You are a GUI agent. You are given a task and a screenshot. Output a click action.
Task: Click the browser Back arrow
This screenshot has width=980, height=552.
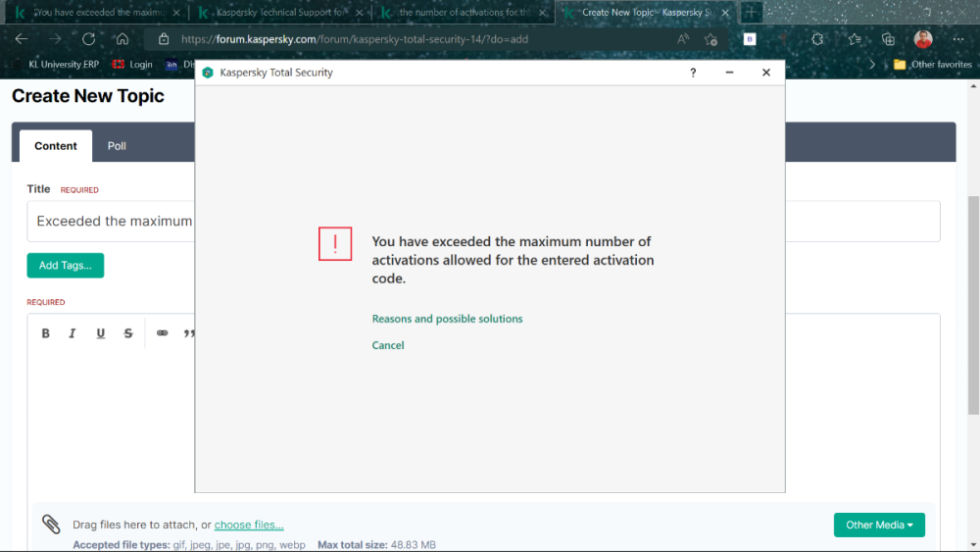coord(22,39)
